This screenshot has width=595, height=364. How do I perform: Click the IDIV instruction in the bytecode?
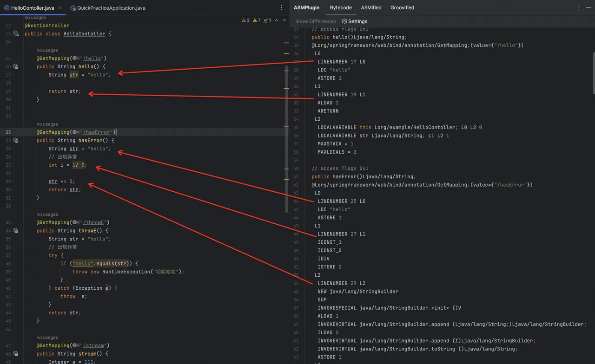[324, 259]
